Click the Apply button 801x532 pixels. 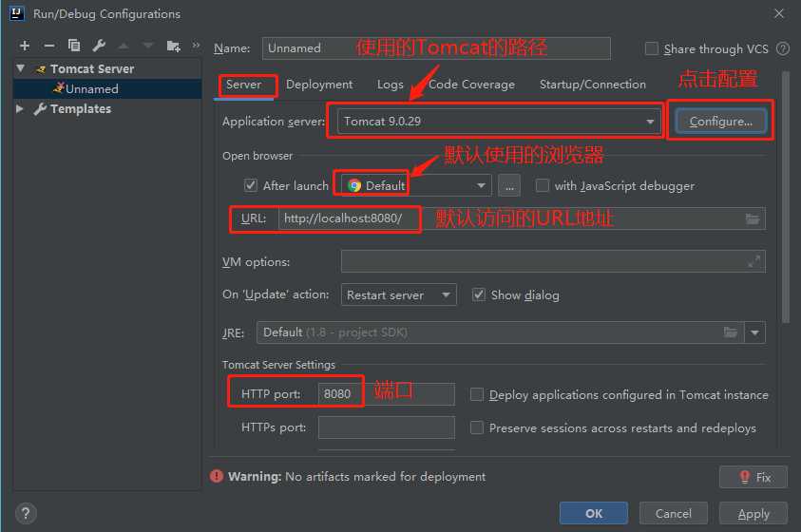click(753, 513)
